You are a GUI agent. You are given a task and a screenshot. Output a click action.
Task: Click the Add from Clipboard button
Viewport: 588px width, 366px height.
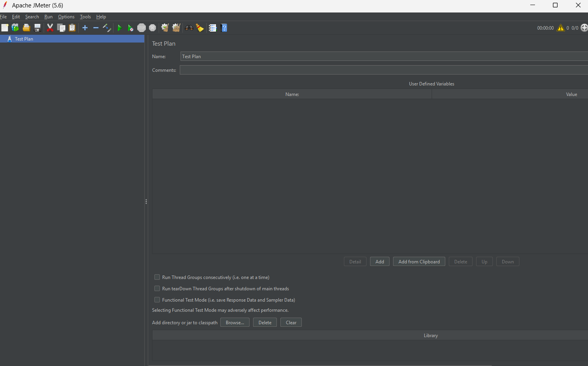tap(419, 261)
